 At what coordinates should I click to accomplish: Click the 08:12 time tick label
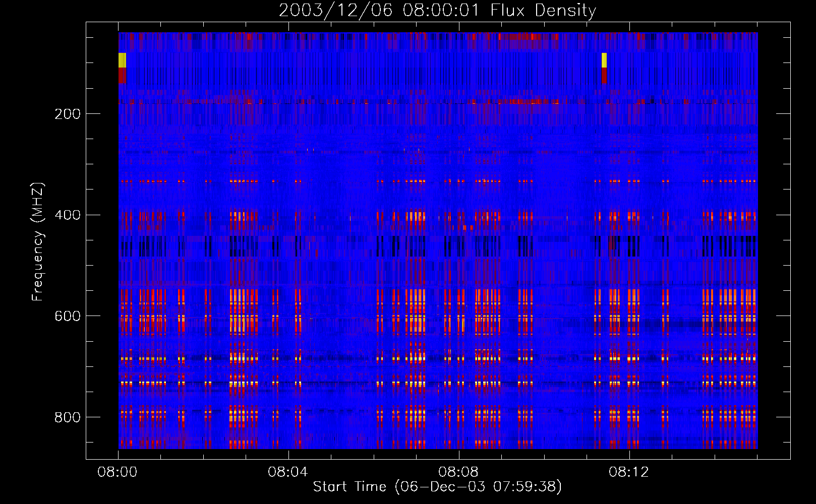click(x=629, y=472)
